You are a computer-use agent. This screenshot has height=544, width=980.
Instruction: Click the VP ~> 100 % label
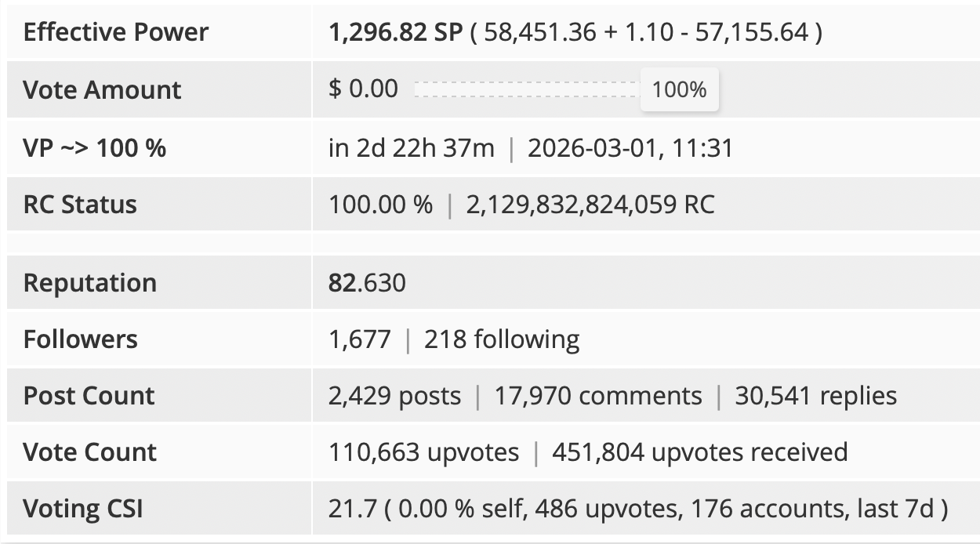click(x=95, y=147)
